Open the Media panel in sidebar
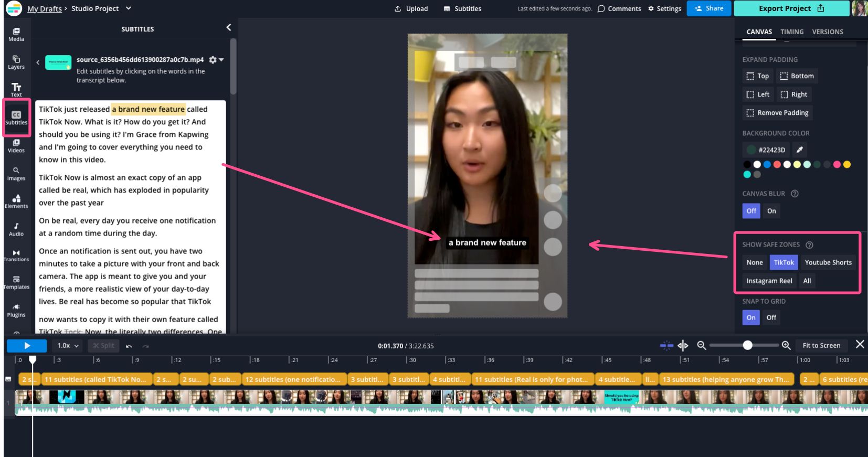 16,35
